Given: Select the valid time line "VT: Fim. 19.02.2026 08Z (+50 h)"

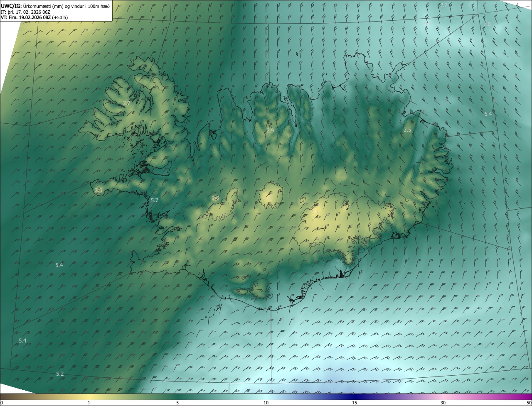Looking at the screenshot, I should tap(34, 17).
